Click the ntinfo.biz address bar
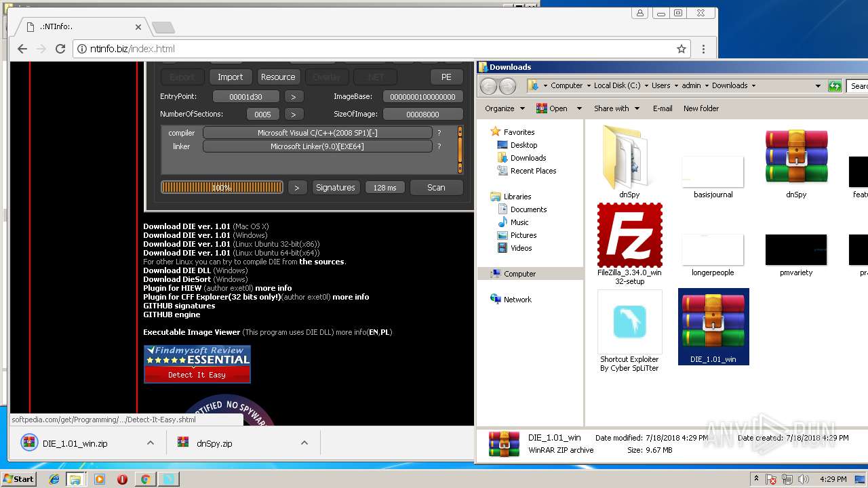 (x=380, y=49)
